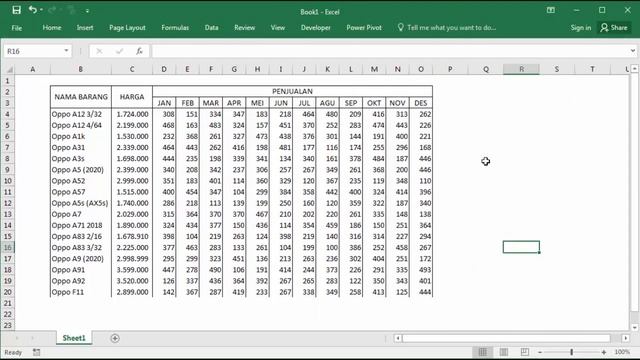Click vertical scrollbar down arrow
The height and width of the screenshot is (360, 640).
point(634,327)
